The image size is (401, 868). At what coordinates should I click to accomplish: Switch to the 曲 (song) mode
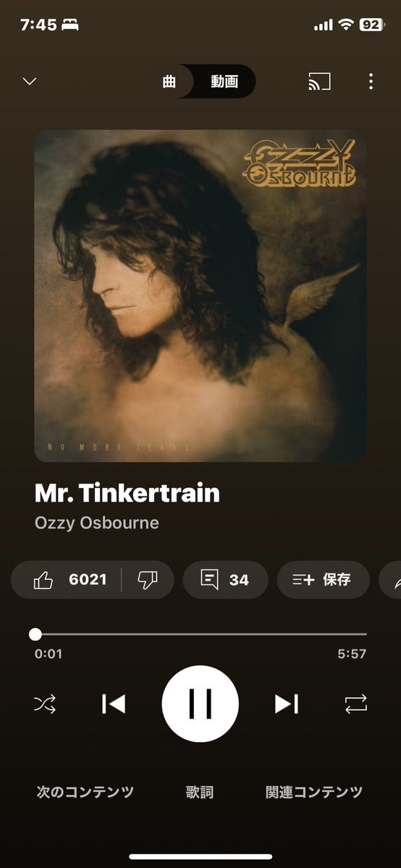169,81
